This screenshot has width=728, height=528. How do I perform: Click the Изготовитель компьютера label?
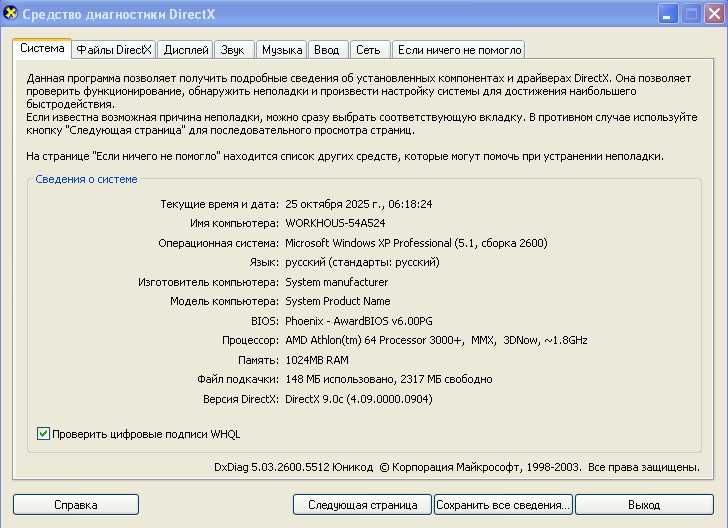click(208, 282)
